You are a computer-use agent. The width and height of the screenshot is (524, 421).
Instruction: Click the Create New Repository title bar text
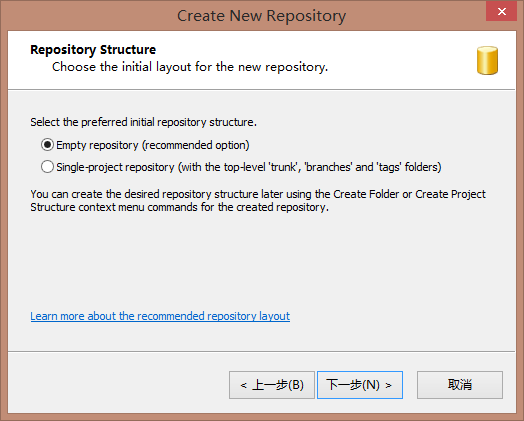click(x=261, y=16)
